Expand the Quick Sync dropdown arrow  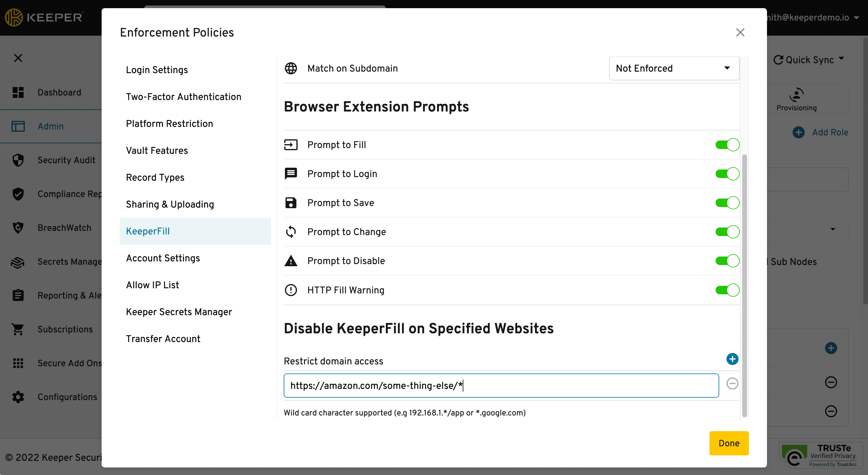pyautogui.click(x=841, y=59)
